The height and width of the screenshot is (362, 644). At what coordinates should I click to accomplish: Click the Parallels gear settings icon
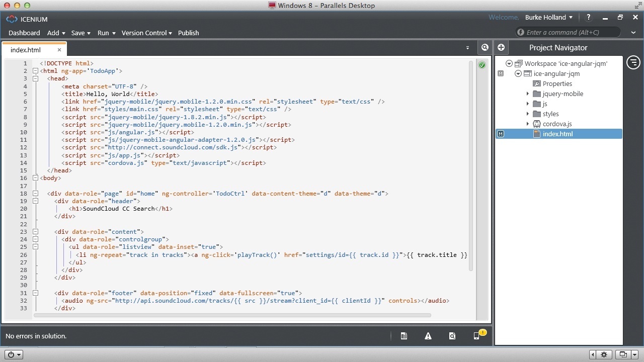click(605, 355)
